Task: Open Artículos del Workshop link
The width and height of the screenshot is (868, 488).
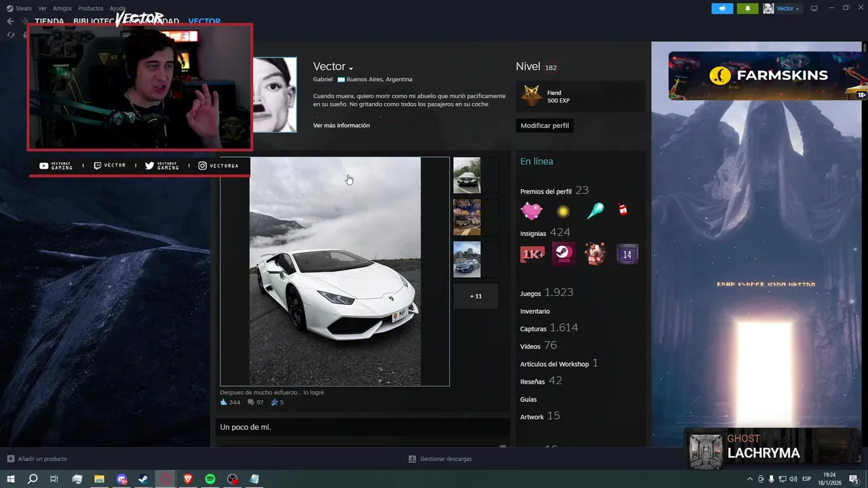Action: click(x=559, y=363)
